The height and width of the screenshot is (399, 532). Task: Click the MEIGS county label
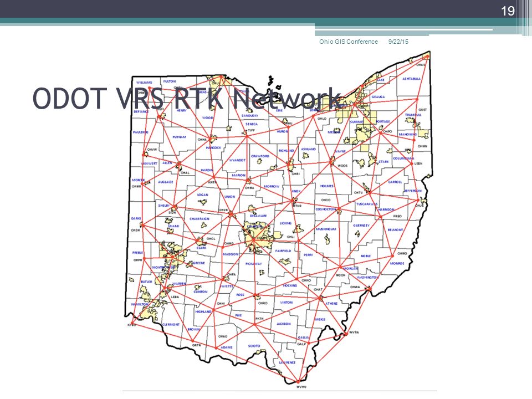click(320, 320)
